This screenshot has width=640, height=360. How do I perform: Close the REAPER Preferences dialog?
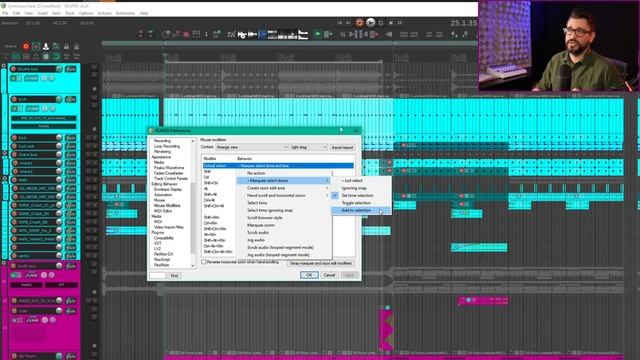[x=356, y=131]
